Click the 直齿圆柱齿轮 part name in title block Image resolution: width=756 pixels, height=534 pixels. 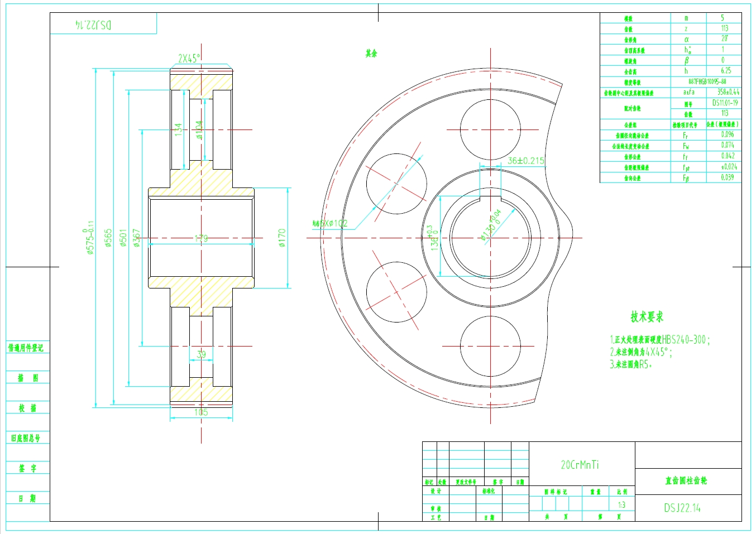tap(686, 480)
